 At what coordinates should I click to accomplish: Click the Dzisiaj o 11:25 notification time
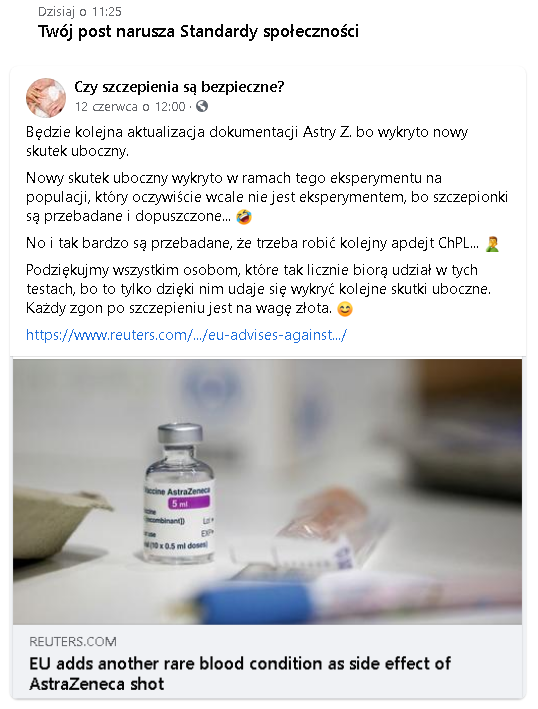pos(80,11)
